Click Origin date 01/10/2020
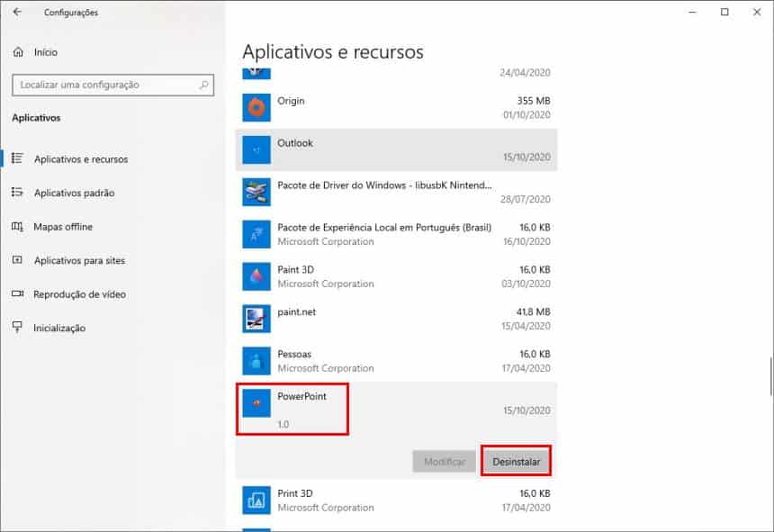774x532 pixels. click(526, 115)
